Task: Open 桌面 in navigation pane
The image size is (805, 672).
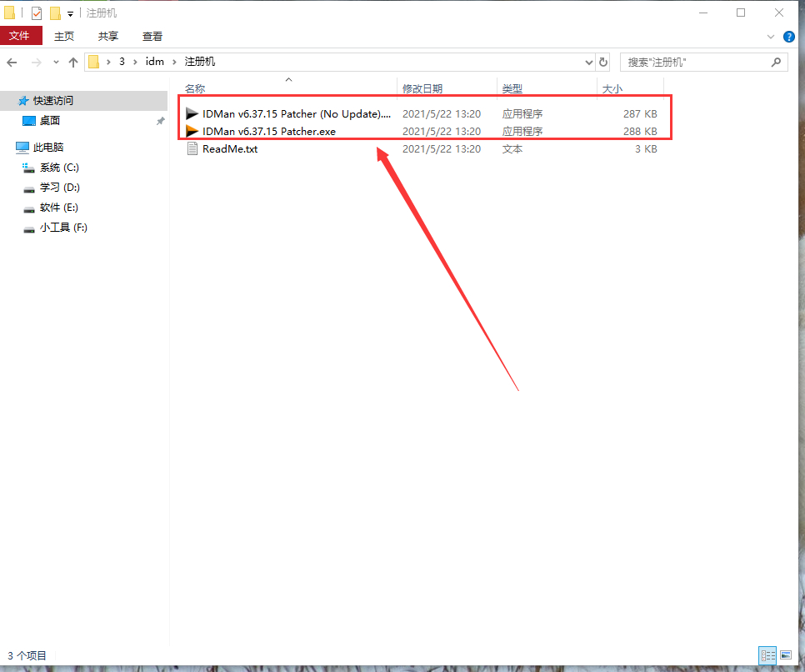Action: [50, 121]
